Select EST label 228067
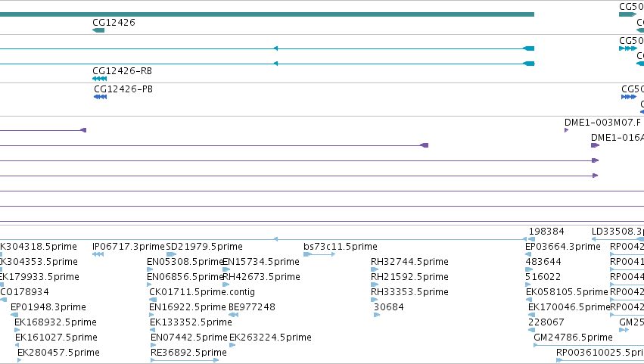This screenshot has height=364, width=644. (x=546, y=322)
